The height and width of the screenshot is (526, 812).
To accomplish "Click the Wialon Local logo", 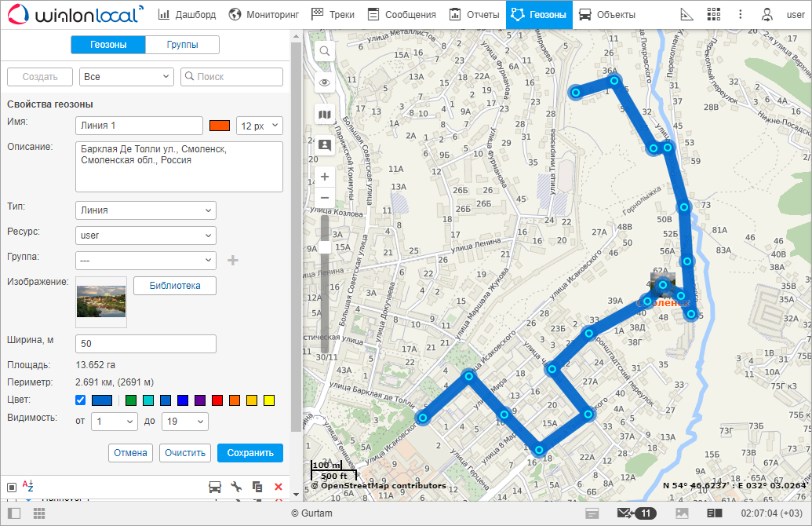I will point(75,14).
